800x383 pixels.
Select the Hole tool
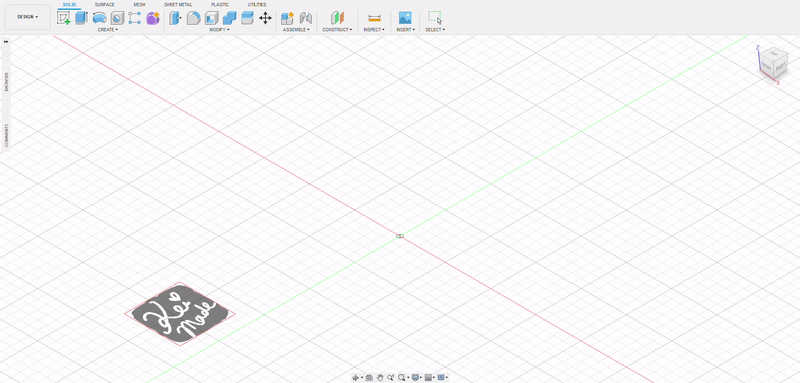(117, 18)
